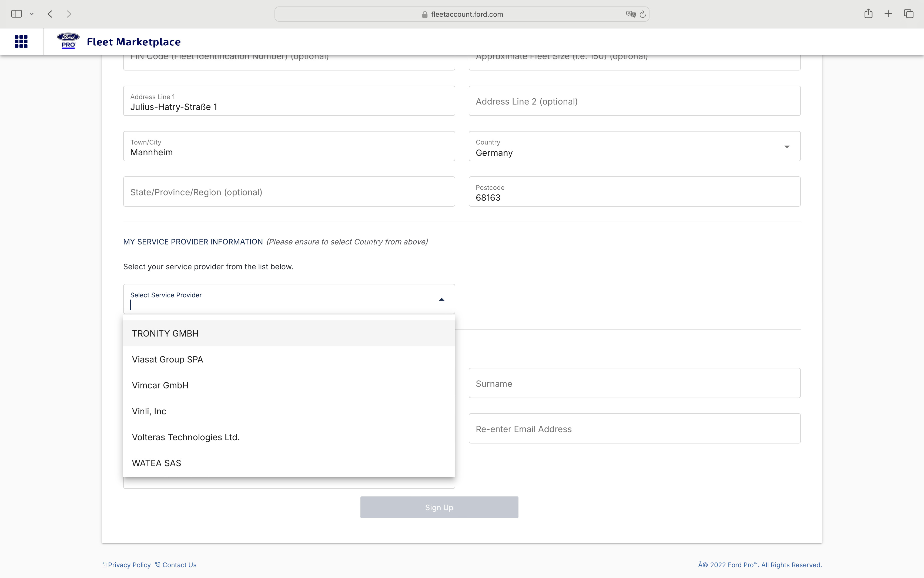Click the Country dropdown arrow
924x578 pixels.
tap(787, 147)
